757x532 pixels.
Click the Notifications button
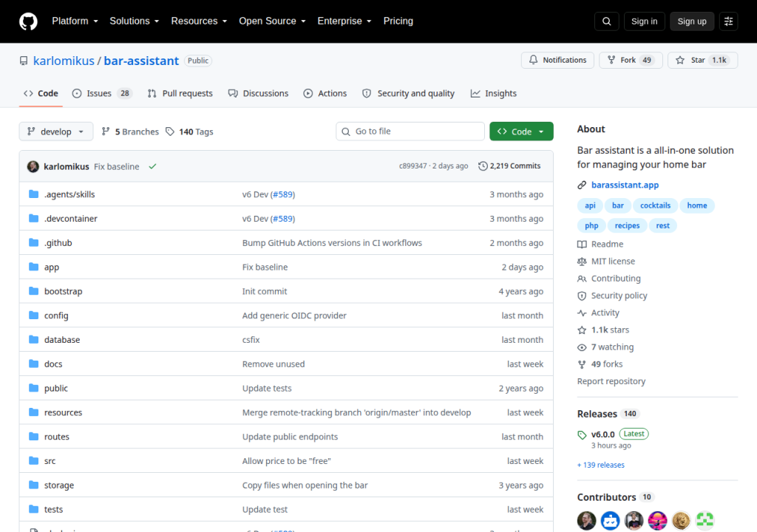[557, 60]
